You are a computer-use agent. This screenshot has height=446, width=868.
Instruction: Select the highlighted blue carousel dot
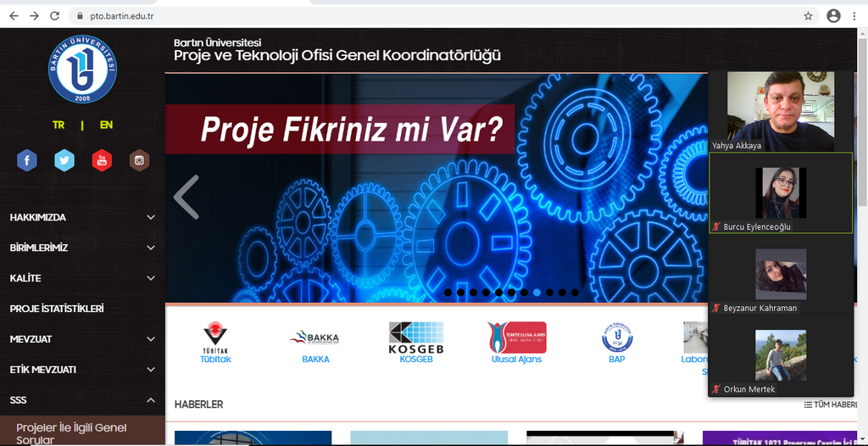point(537,293)
